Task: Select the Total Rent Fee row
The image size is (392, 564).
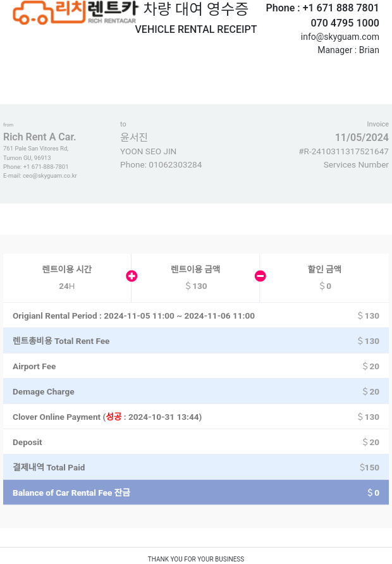Action: coord(196,341)
